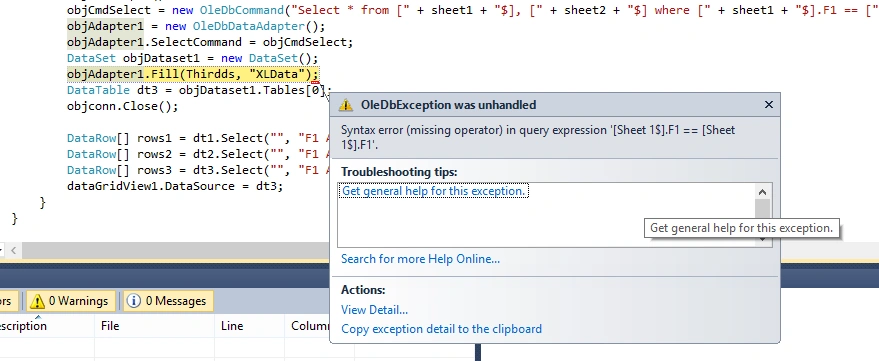
Task: Place cursor on the objconn.Close() line
Action: 122,107
